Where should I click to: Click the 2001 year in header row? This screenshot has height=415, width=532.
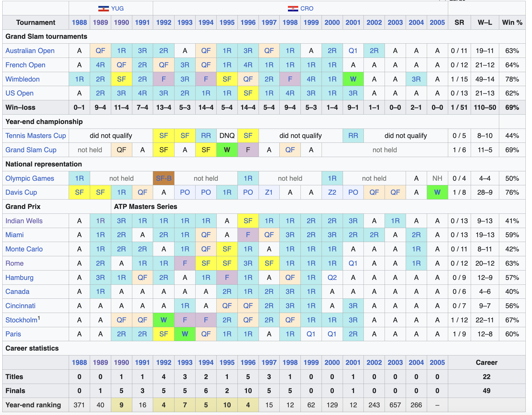353,23
